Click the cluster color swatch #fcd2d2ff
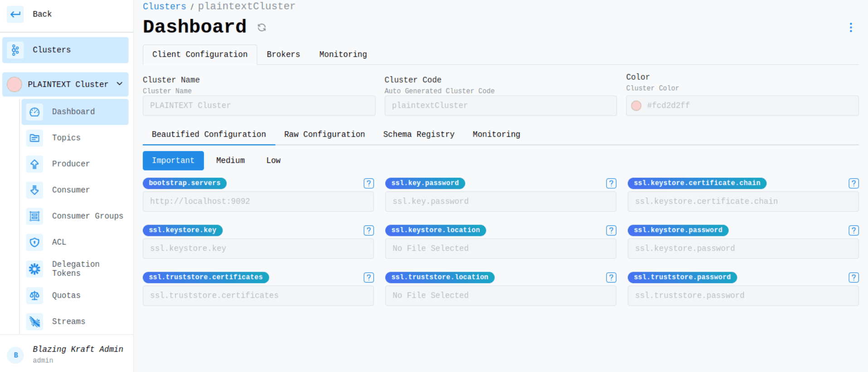Viewport: 868px width, 372px height. [636, 106]
